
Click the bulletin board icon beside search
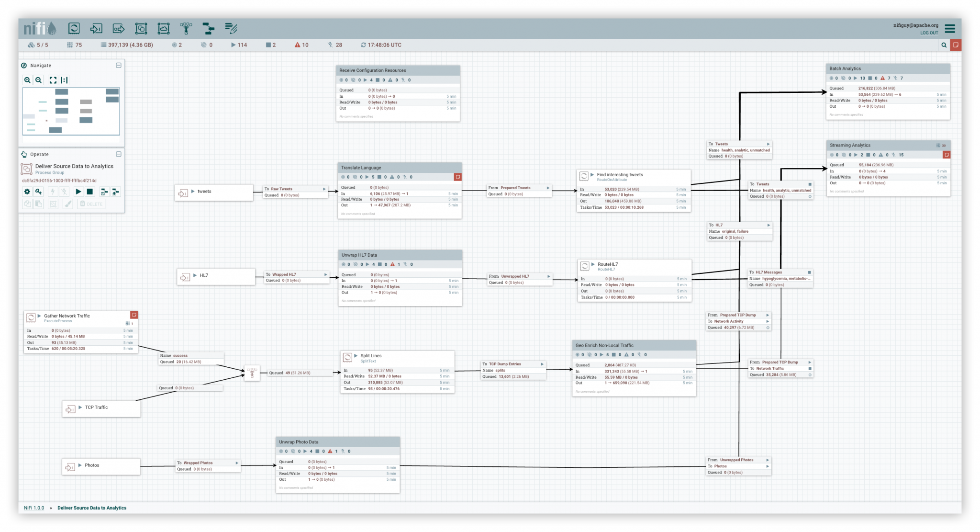pos(956,45)
